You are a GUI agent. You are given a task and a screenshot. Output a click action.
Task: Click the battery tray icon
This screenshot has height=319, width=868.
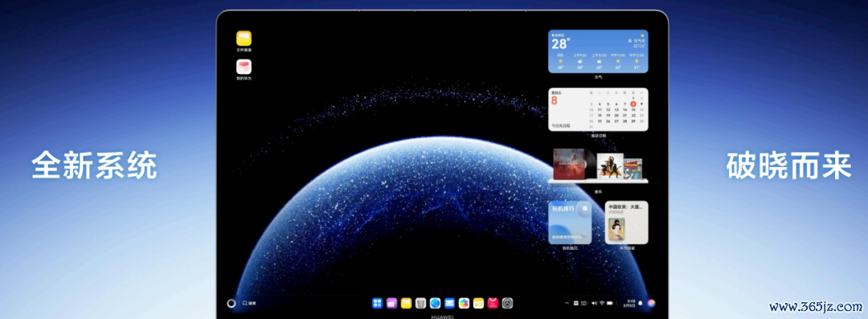point(610,303)
